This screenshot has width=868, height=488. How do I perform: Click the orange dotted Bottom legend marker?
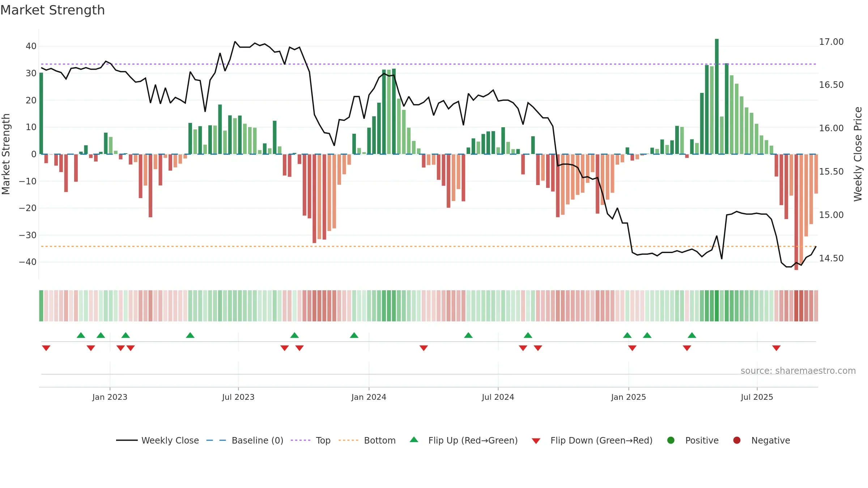(349, 440)
